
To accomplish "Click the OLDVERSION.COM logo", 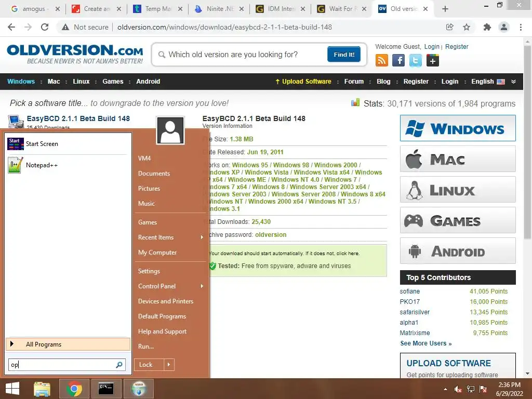I will 75,54.
